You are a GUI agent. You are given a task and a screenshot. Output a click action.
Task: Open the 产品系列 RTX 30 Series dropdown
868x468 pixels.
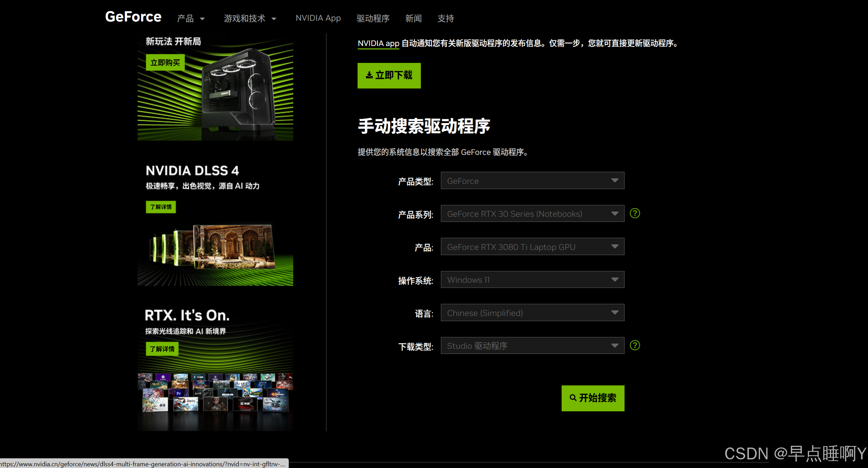pos(532,214)
